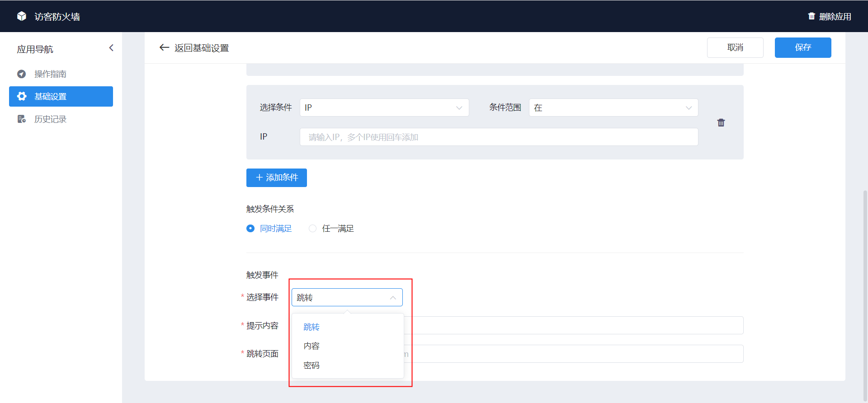Click the back arrow before 返回基础设置

click(x=164, y=47)
